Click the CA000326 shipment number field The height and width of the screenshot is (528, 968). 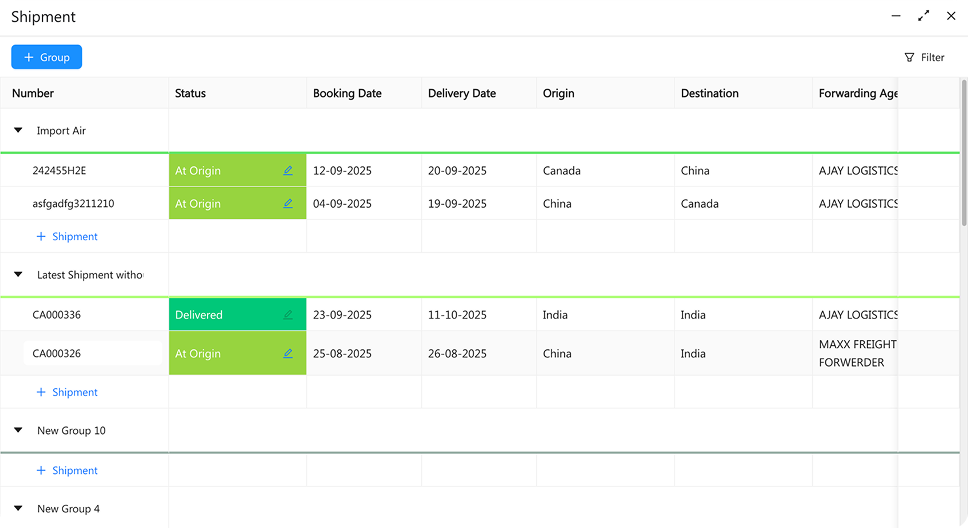tap(92, 354)
